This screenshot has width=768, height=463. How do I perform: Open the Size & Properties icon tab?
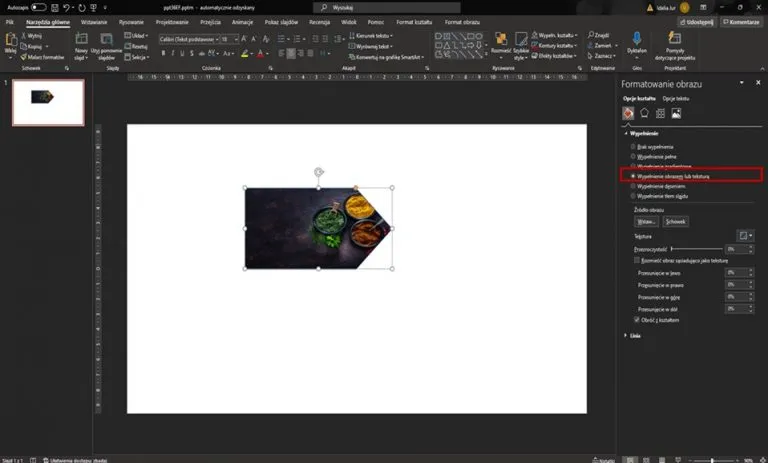coord(660,114)
